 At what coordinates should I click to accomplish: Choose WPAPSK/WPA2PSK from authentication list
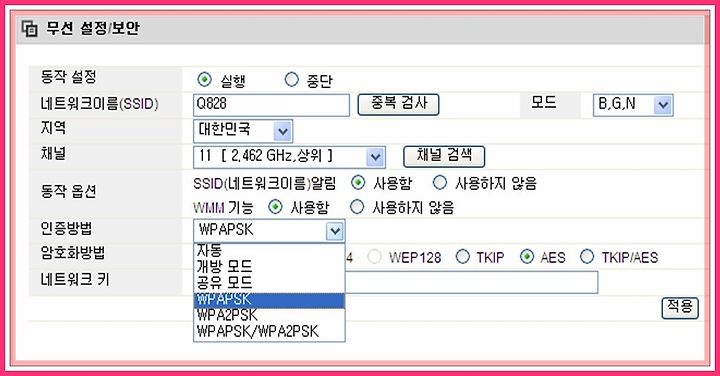pyautogui.click(x=269, y=331)
